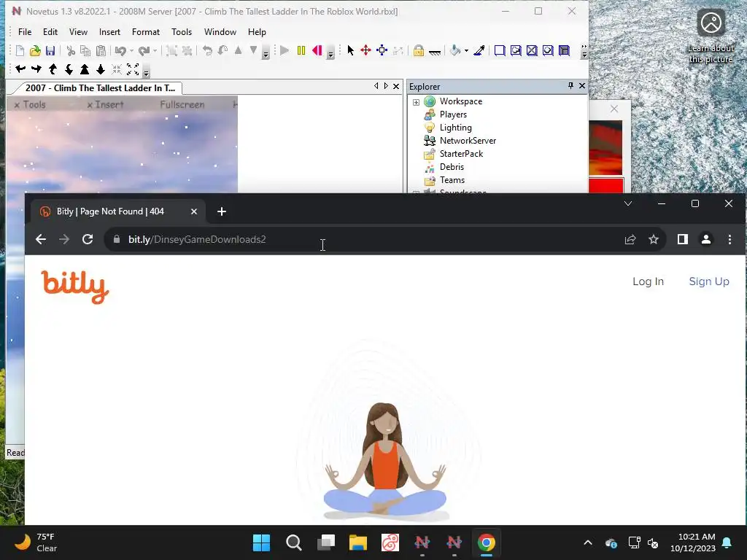Click the tilt camera up arrow icon

click(x=53, y=69)
